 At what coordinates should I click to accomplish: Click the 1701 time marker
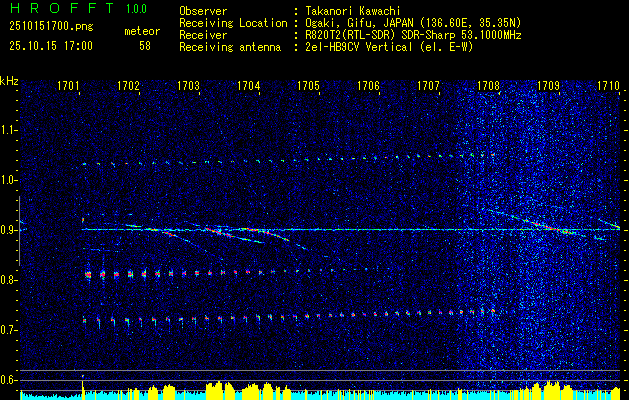coord(68,85)
